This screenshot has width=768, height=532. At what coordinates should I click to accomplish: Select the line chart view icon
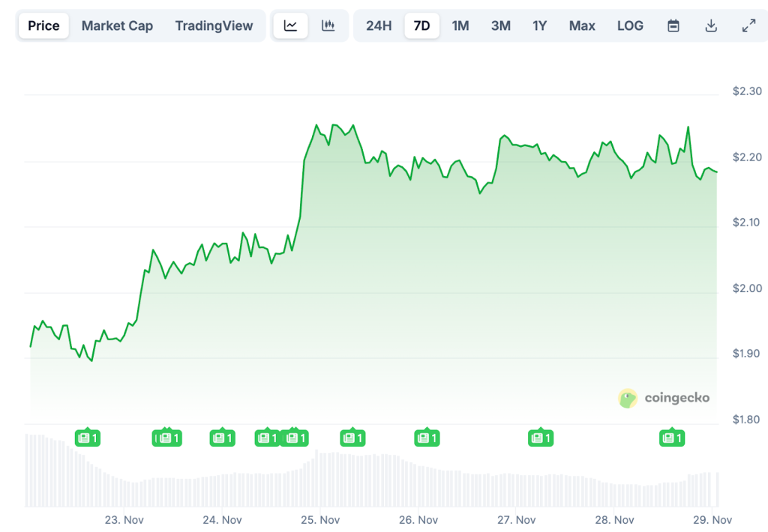tap(290, 25)
